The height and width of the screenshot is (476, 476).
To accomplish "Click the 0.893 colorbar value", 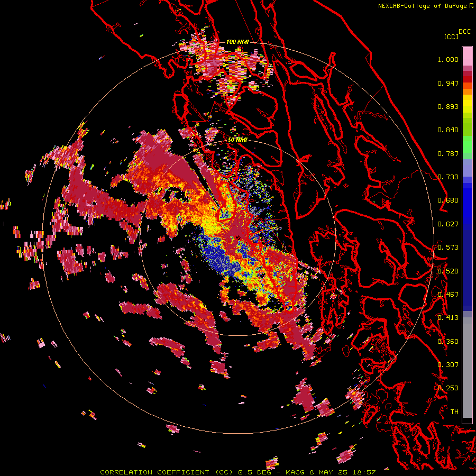I will click(448, 106).
